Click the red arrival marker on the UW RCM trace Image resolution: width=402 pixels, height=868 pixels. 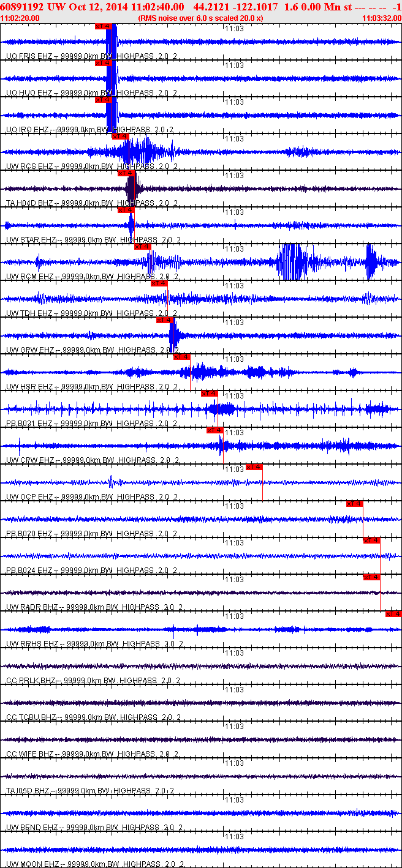(x=142, y=247)
